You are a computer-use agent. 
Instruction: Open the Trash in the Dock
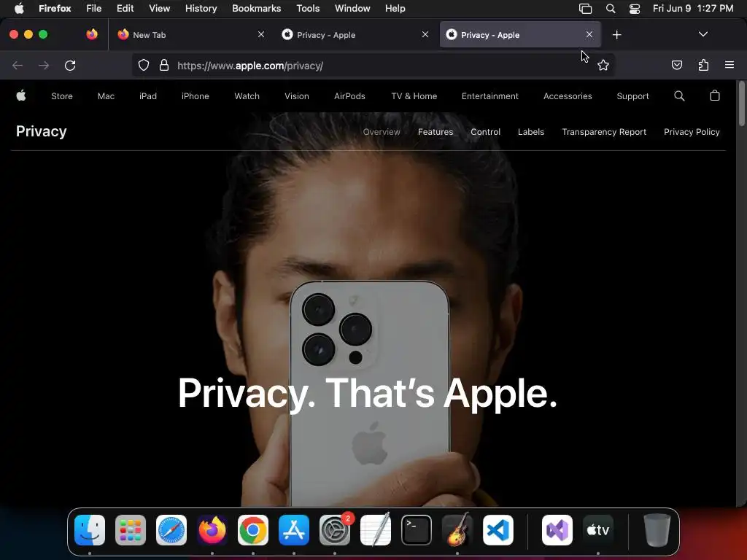coord(657,530)
